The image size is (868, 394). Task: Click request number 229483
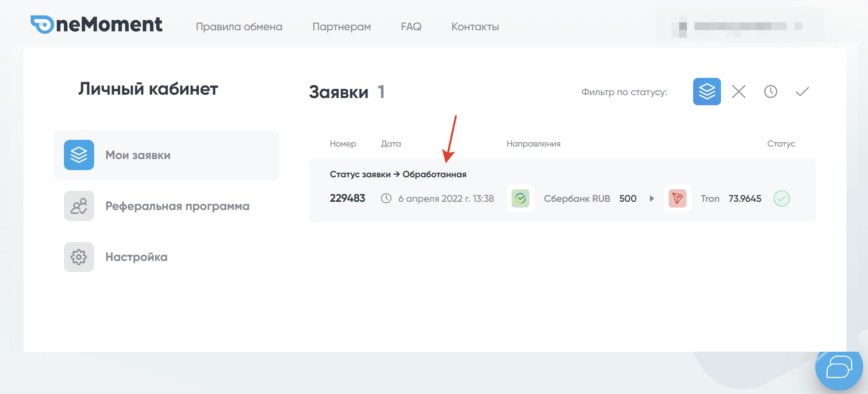coord(347,198)
